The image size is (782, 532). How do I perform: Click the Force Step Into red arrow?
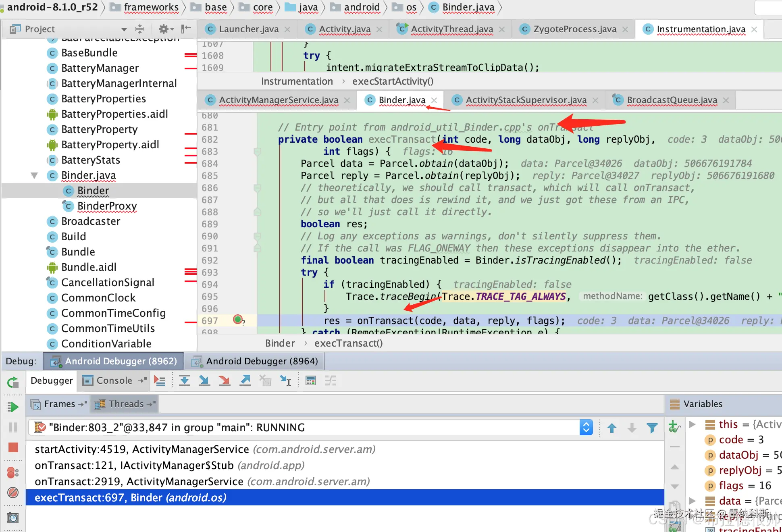click(225, 380)
